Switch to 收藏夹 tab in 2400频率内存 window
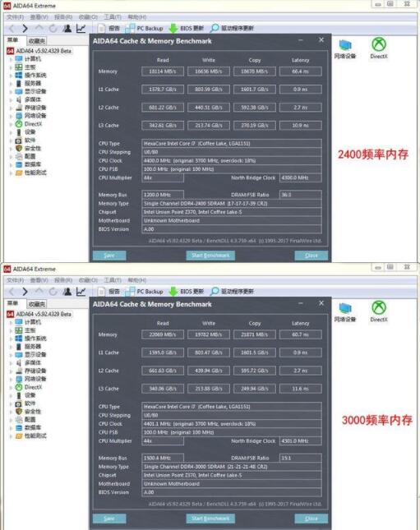Viewport: 420px width, 530px height. coord(37,41)
